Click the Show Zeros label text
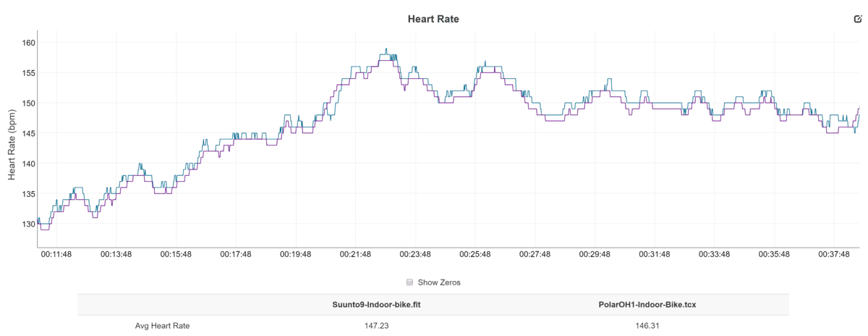 click(441, 282)
